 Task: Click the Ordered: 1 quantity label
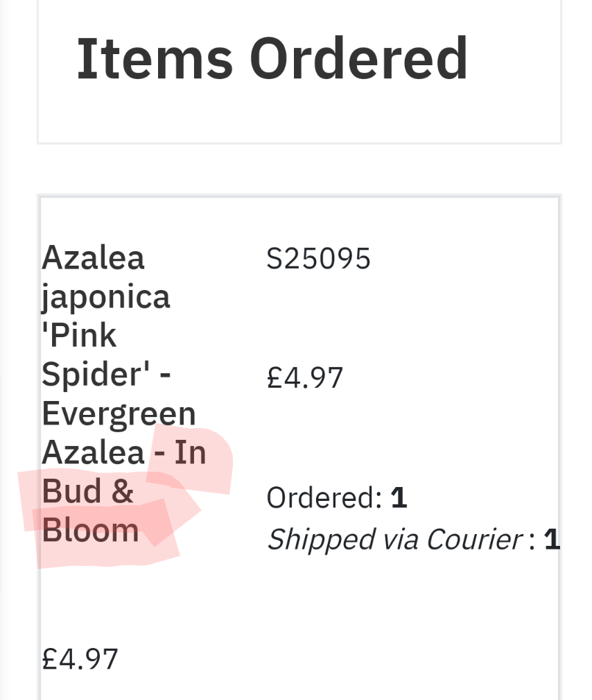336,497
